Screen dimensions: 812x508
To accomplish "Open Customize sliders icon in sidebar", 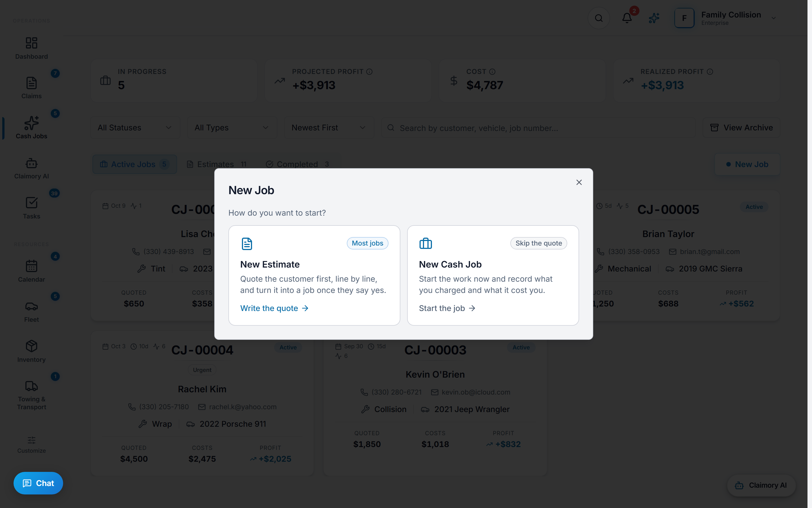I will [32, 440].
